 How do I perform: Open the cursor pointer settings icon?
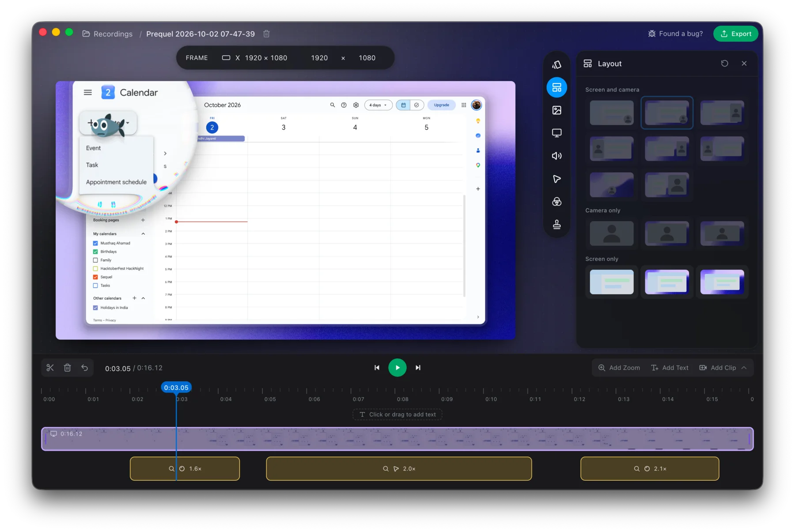(556, 179)
